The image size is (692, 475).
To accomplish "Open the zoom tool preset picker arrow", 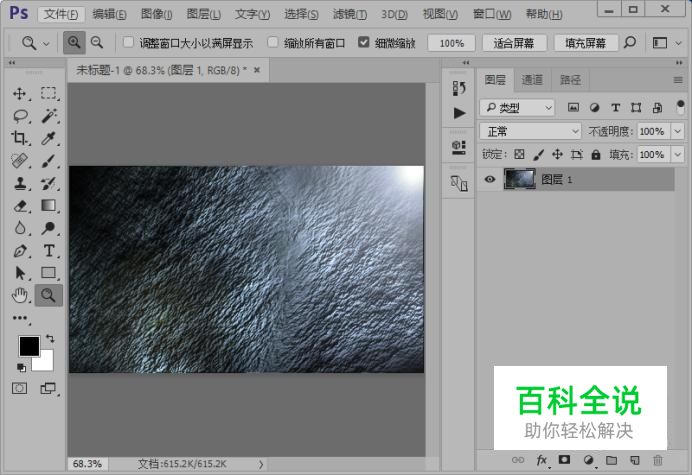I will click(46, 43).
